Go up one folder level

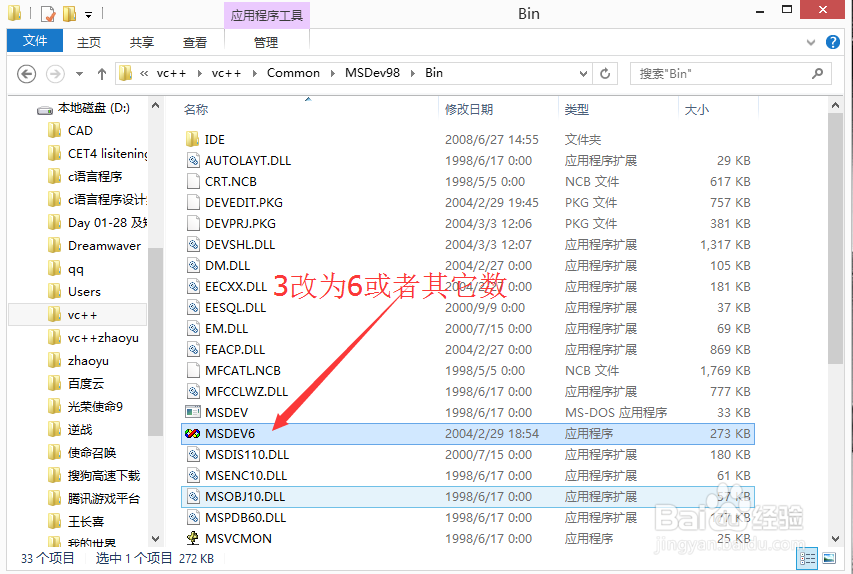point(101,73)
